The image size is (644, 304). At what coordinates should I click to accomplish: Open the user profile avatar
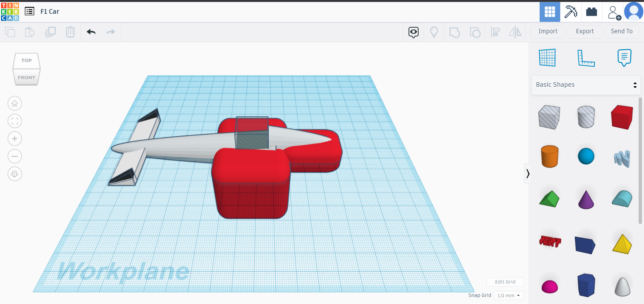click(634, 12)
